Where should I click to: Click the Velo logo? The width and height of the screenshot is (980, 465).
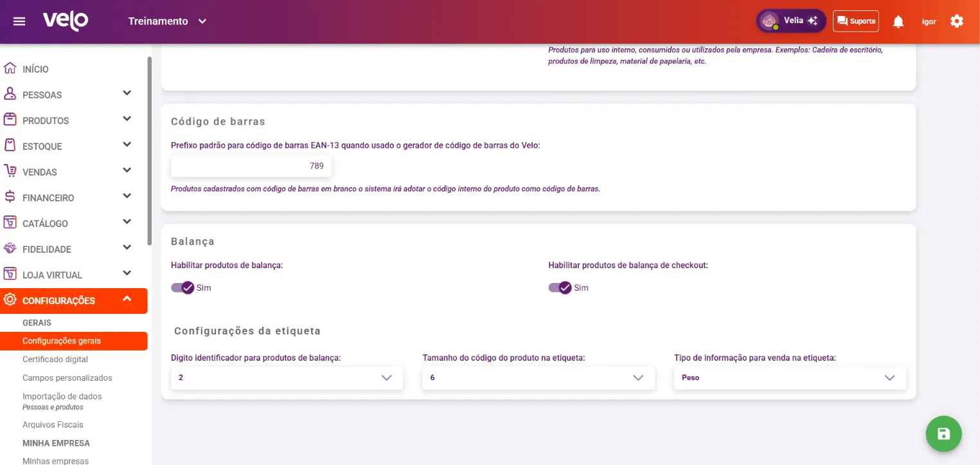pyautogui.click(x=66, y=21)
